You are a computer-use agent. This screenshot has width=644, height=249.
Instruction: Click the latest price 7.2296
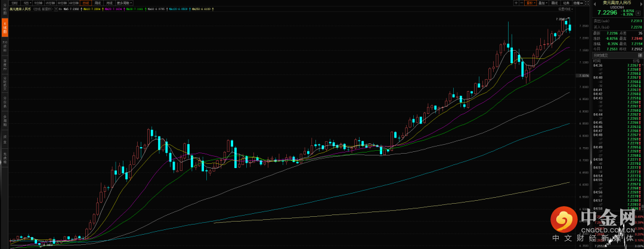pyautogui.click(x=608, y=13)
